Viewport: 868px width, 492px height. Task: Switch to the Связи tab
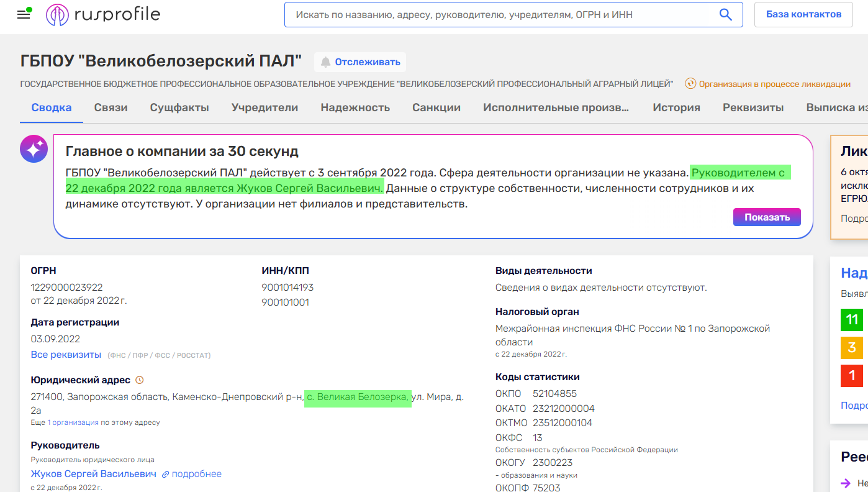(111, 107)
